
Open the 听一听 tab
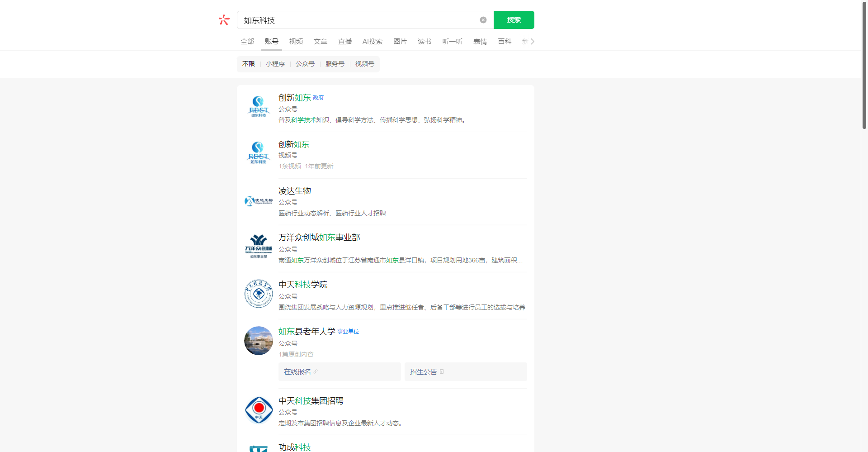click(x=453, y=41)
